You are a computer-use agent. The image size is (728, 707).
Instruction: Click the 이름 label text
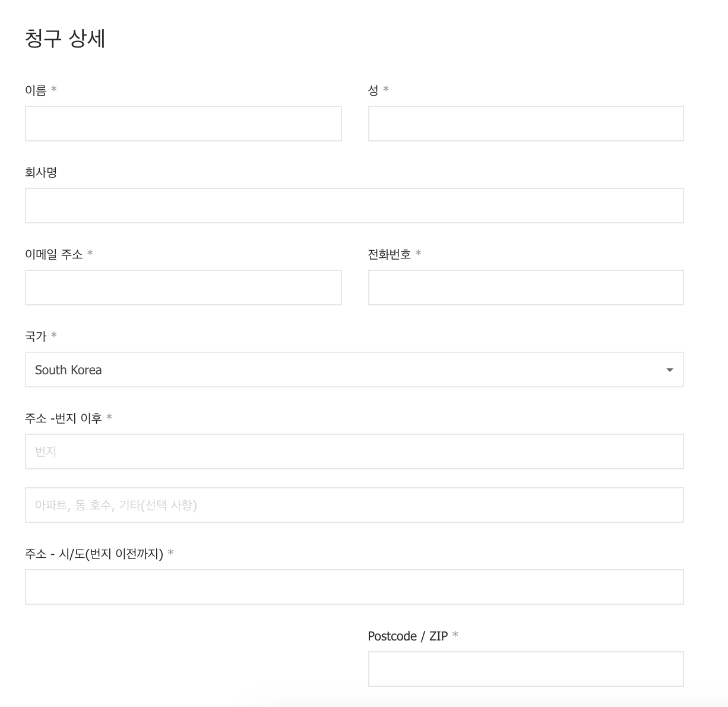(36, 90)
